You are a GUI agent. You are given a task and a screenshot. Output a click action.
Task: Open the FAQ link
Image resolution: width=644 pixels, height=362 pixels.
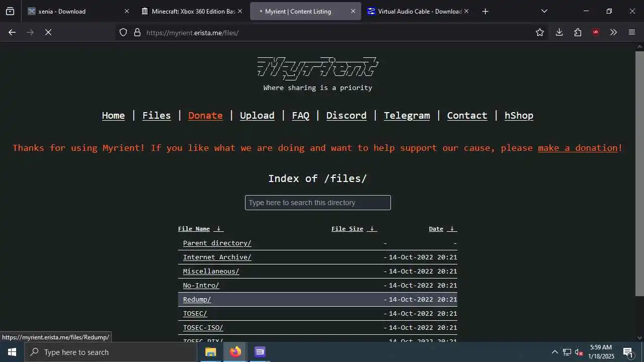point(300,115)
